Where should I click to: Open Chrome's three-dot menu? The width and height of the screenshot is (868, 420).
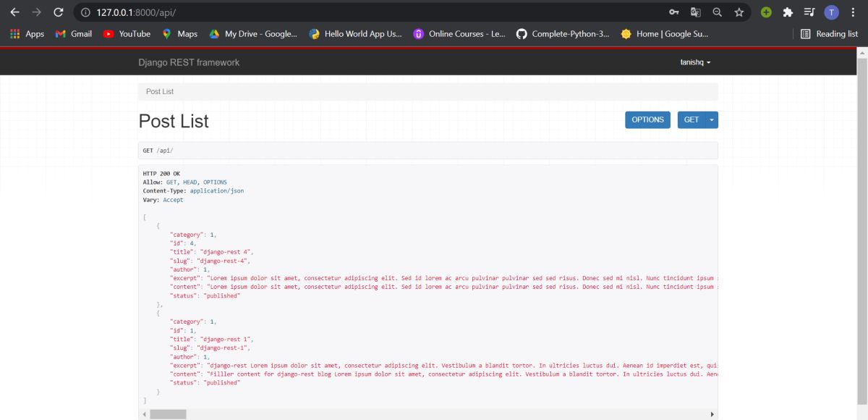pyautogui.click(x=854, y=12)
